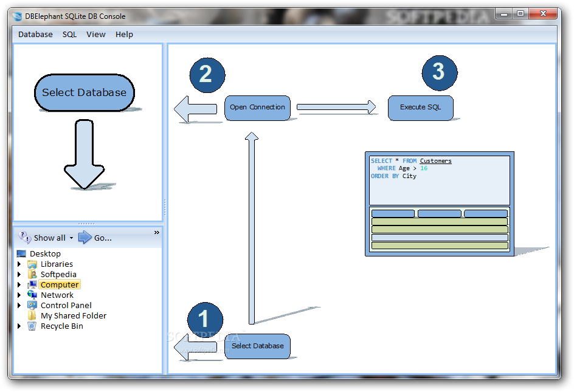574x392 pixels.
Task: Click the Computer icon in tree
Action: click(x=32, y=284)
